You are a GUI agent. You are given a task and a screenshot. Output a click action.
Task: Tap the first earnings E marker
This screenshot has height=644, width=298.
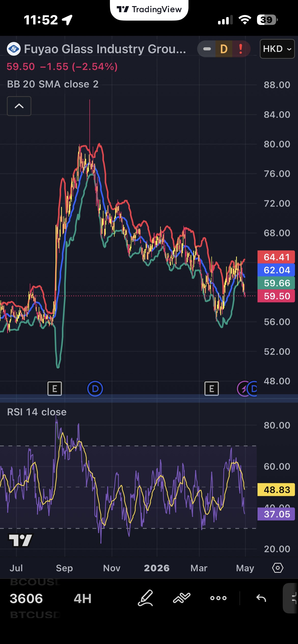(x=55, y=389)
